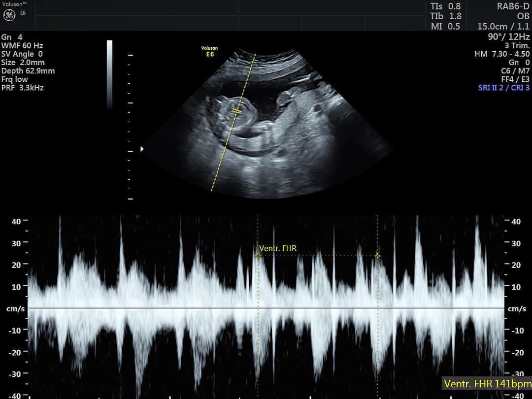Click the Ventr. FHR measurement label
532x399 pixels.
[x=278, y=248]
